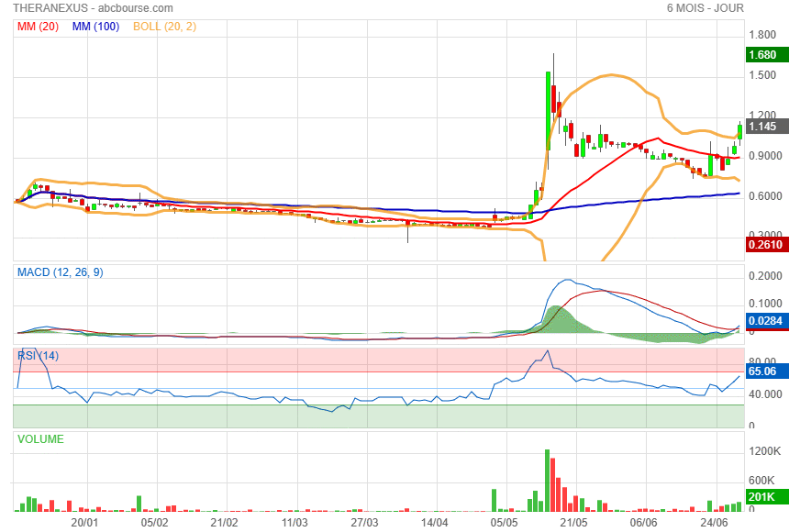Viewport: 789px width, 532px height.
Task: Click the blue 65.06 RSI value badge
Action: coord(767,371)
